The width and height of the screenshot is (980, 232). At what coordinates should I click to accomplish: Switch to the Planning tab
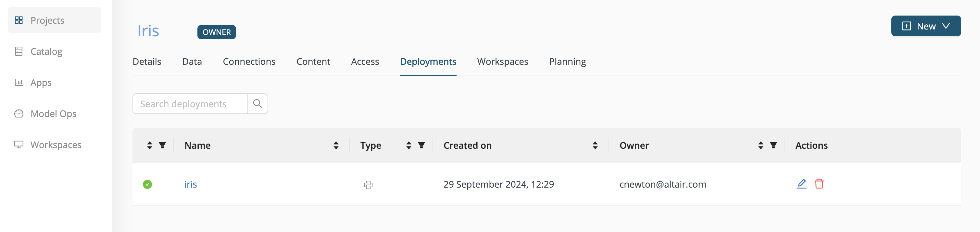pos(567,62)
